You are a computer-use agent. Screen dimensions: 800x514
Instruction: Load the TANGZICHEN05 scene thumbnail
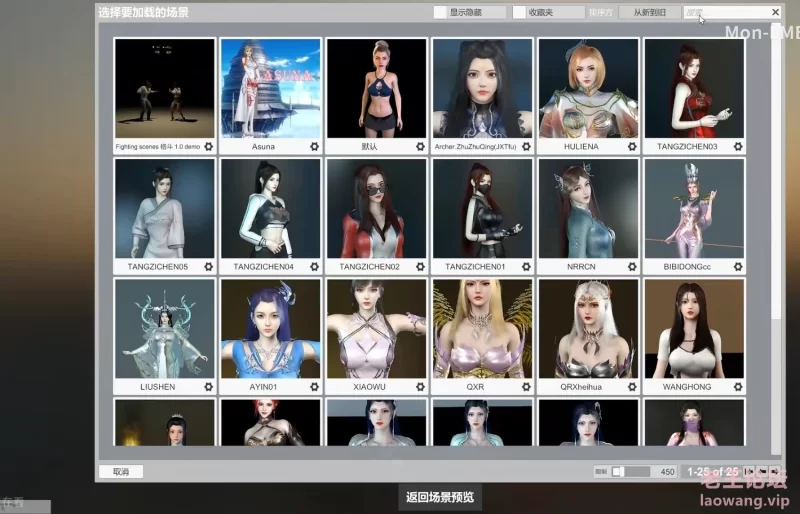pos(165,208)
